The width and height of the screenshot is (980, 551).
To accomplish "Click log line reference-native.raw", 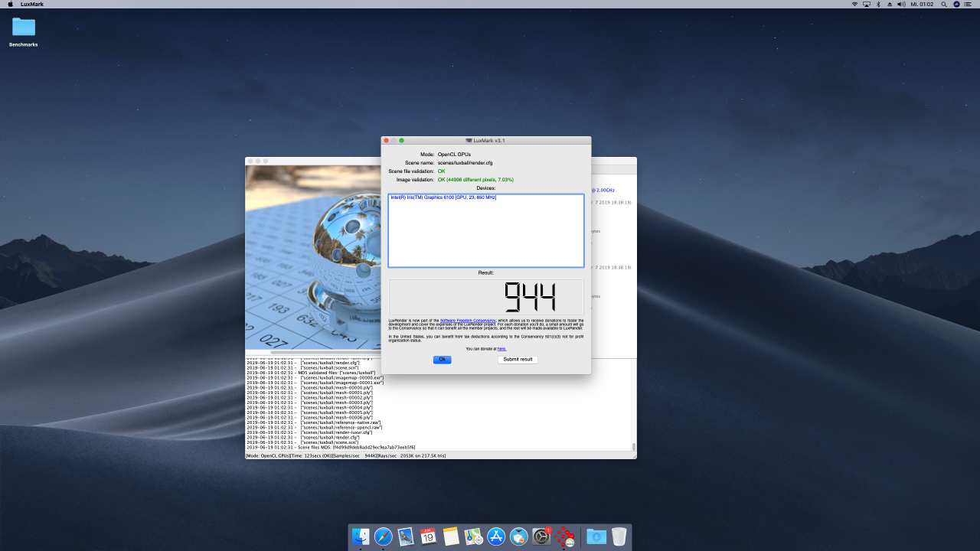I will (x=314, y=422).
